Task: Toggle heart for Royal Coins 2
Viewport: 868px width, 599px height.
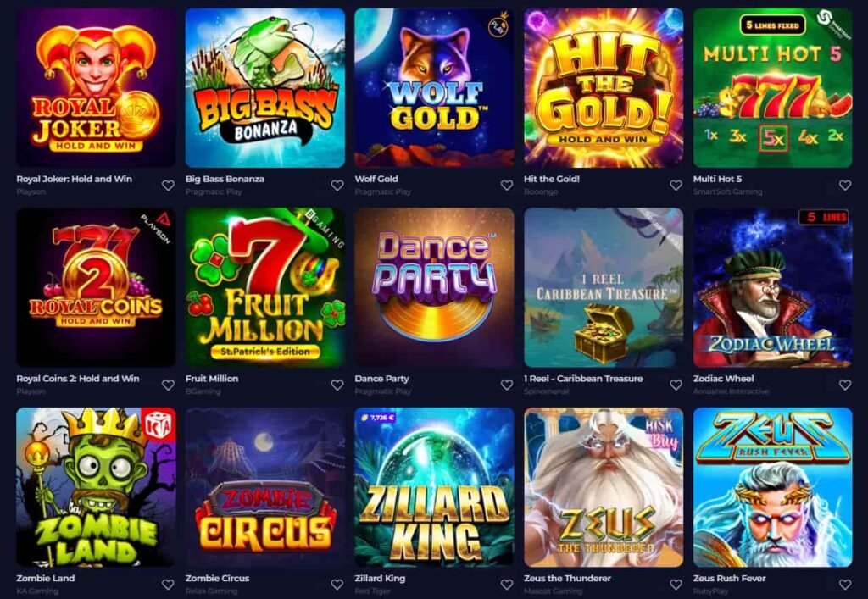Action: [169, 385]
